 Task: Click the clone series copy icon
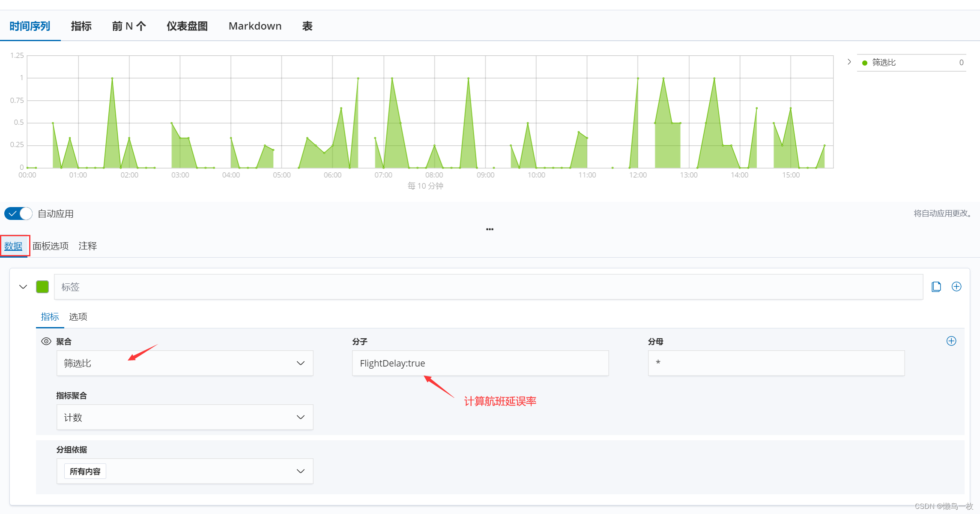click(936, 287)
